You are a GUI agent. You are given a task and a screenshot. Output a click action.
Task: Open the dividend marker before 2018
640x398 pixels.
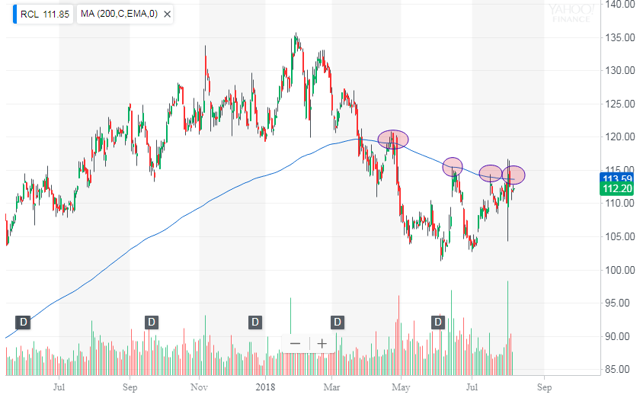pos(255,322)
